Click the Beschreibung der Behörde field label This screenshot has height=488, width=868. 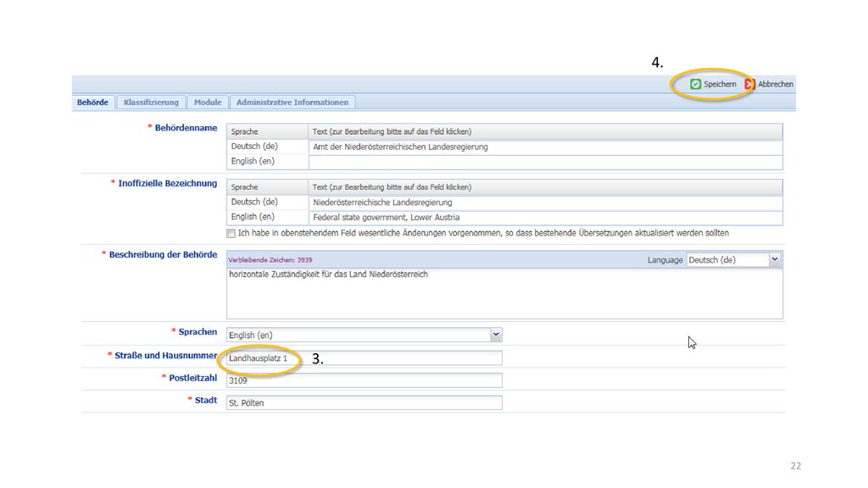(x=163, y=254)
